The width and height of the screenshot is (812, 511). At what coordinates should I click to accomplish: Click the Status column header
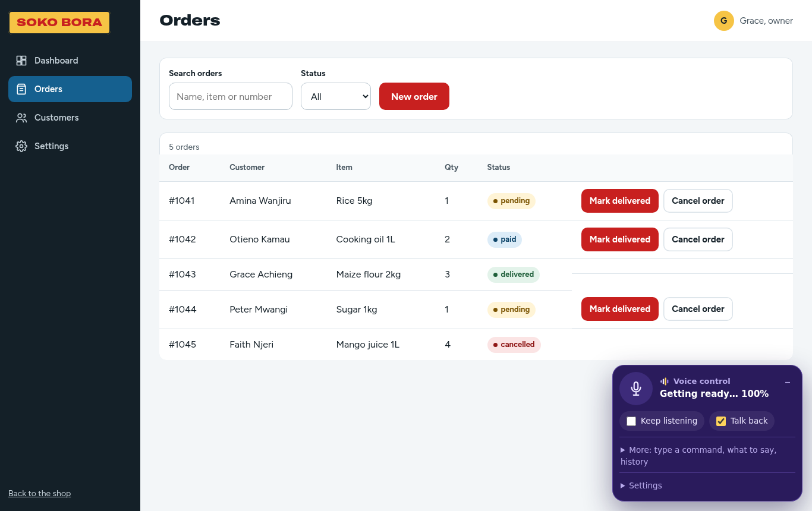click(499, 168)
